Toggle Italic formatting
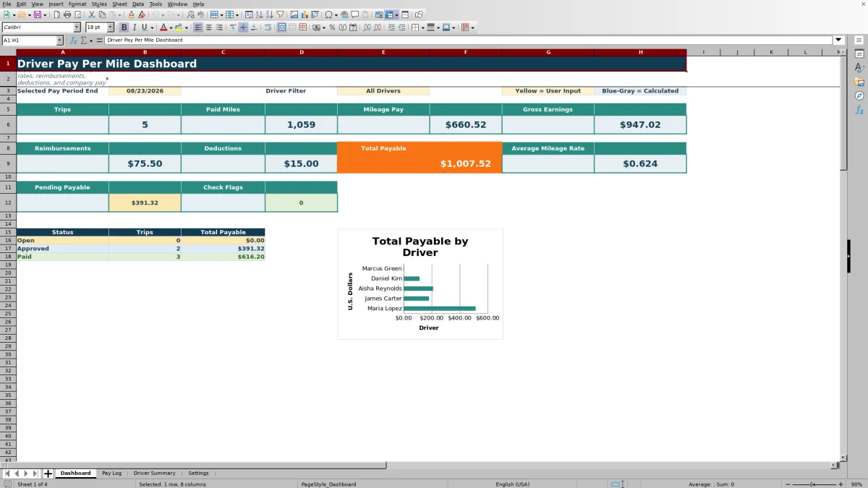Viewport: 868px width, 488px height. 135,27
